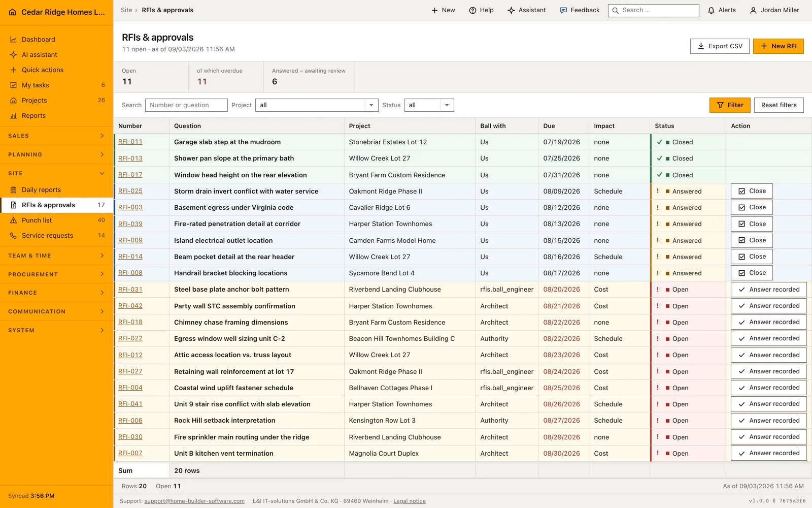
Task: Click the Cedar Ridge Homes home logo
Action: [x=13, y=12]
